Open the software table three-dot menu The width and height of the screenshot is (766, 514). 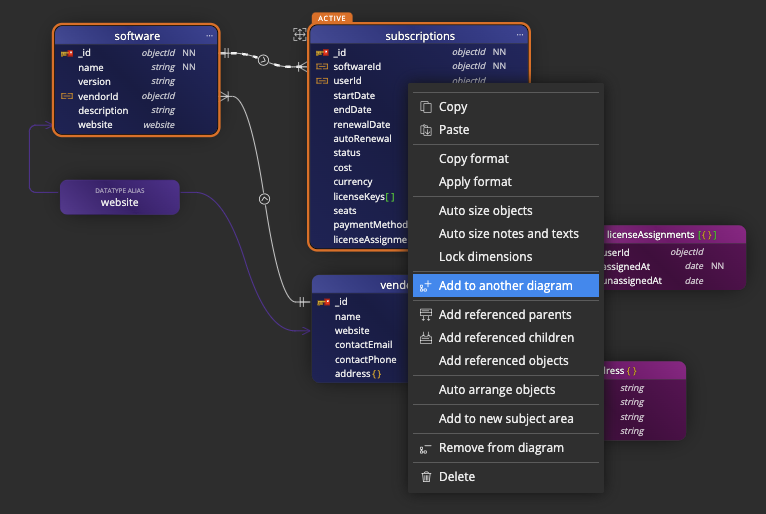(x=210, y=36)
